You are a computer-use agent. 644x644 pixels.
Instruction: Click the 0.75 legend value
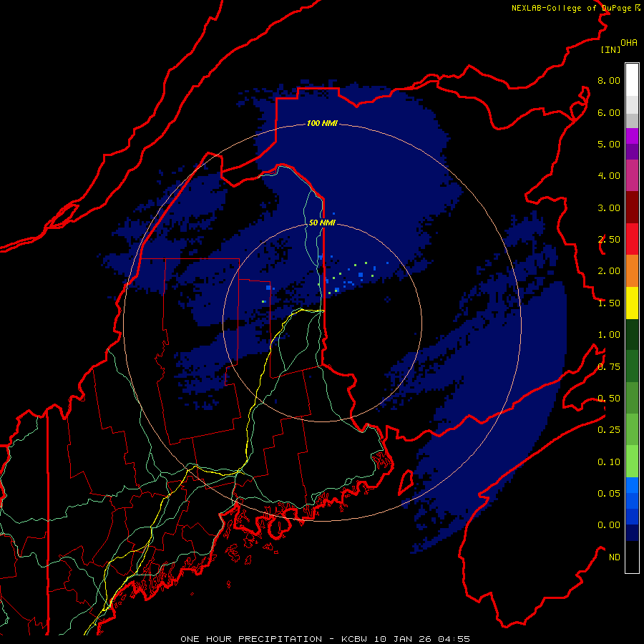tap(609, 367)
